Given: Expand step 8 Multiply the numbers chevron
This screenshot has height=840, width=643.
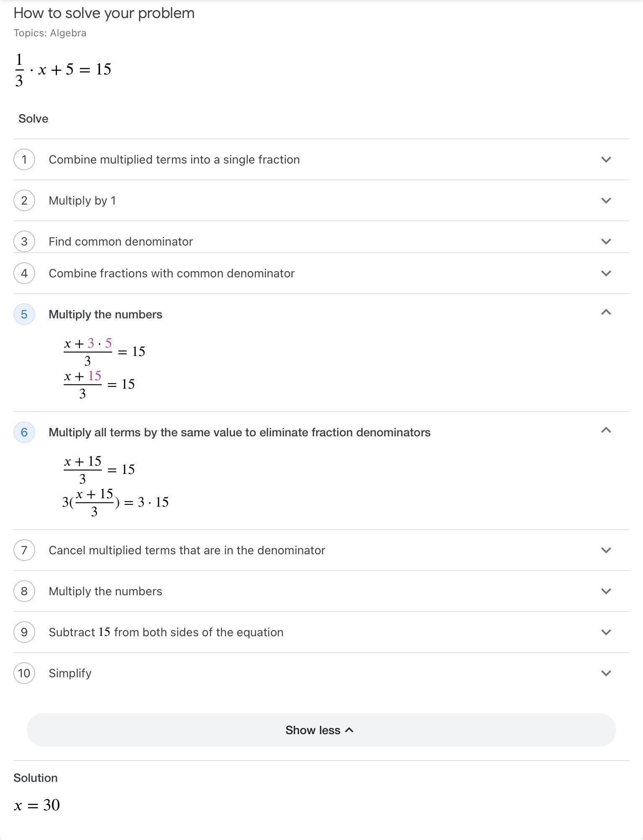Looking at the screenshot, I should [x=606, y=591].
